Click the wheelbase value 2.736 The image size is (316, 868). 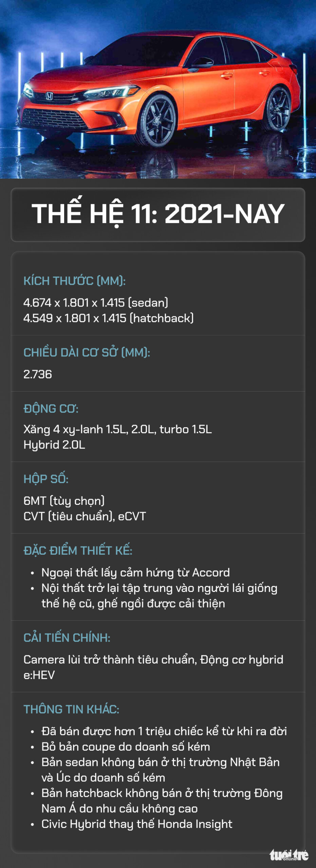coord(38,374)
